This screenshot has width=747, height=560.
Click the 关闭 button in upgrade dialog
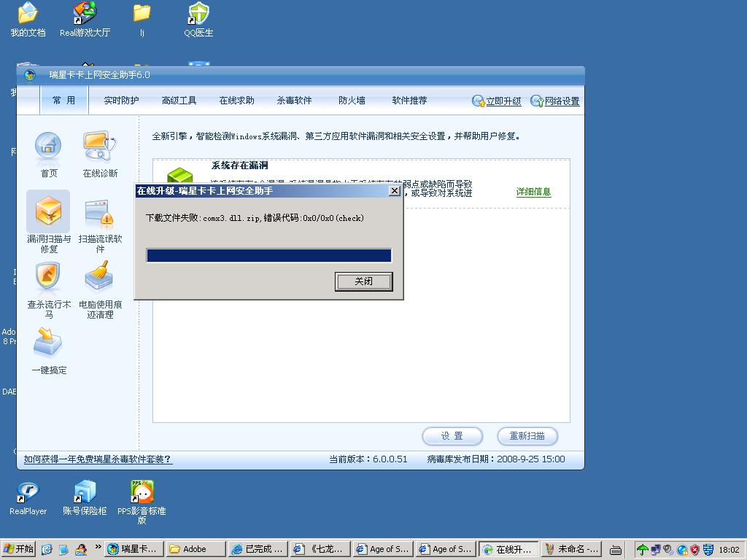tap(364, 281)
